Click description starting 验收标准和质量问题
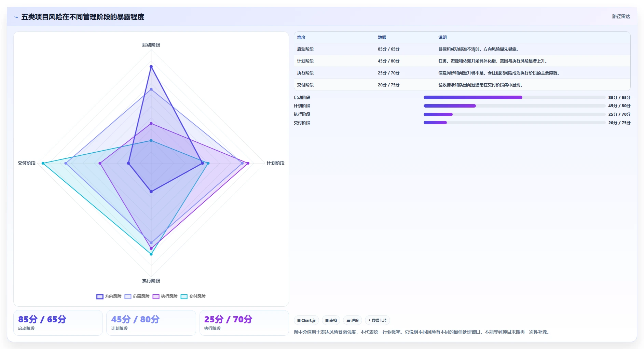The height and width of the screenshot is (349, 644). [x=481, y=85]
